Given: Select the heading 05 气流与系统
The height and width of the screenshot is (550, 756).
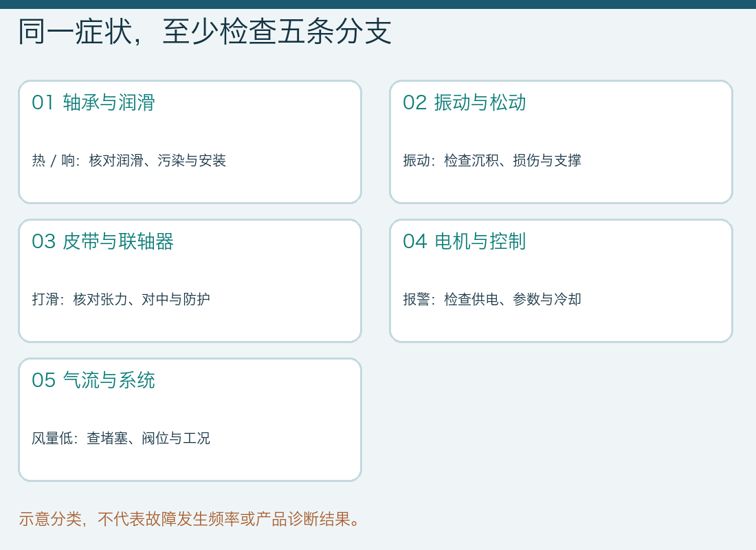Looking at the screenshot, I should 93,381.
